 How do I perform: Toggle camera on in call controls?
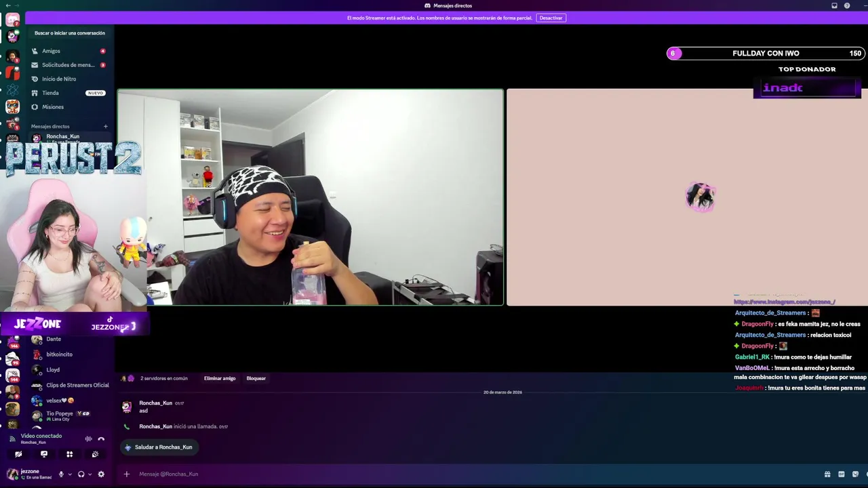tap(18, 454)
